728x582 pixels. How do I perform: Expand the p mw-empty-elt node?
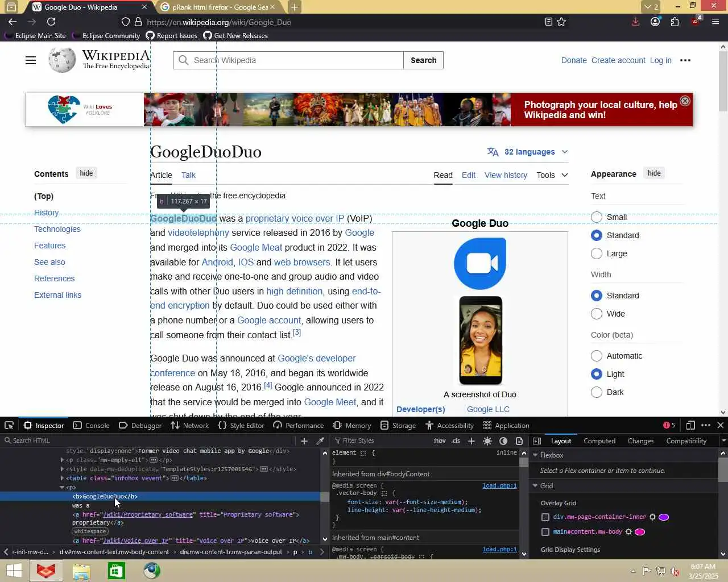pyautogui.click(x=62, y=460)
